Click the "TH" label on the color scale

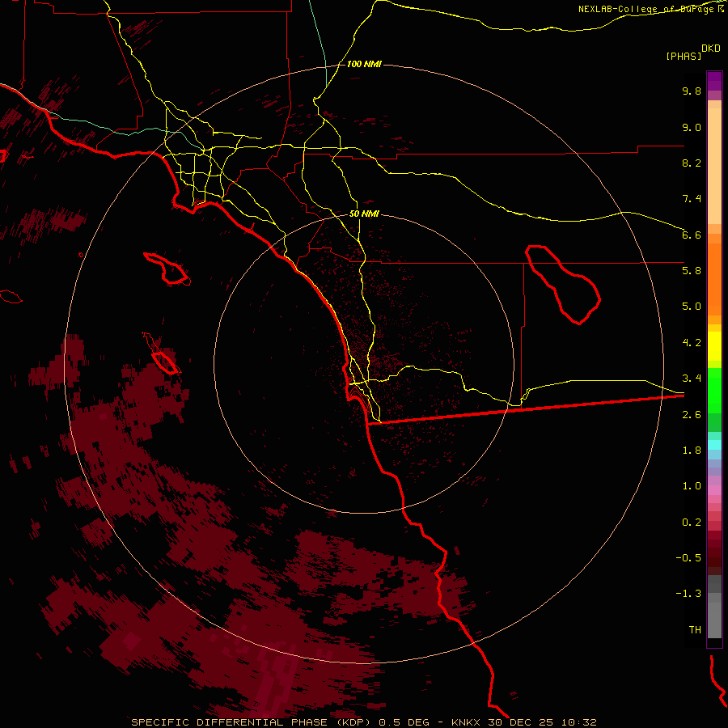(x=695, y=630)
